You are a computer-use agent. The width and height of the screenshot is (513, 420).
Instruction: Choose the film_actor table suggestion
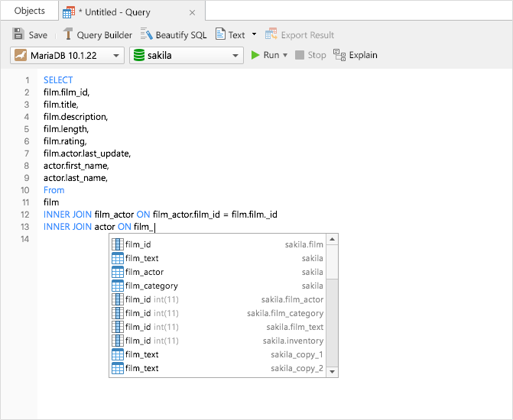point(217,272)
